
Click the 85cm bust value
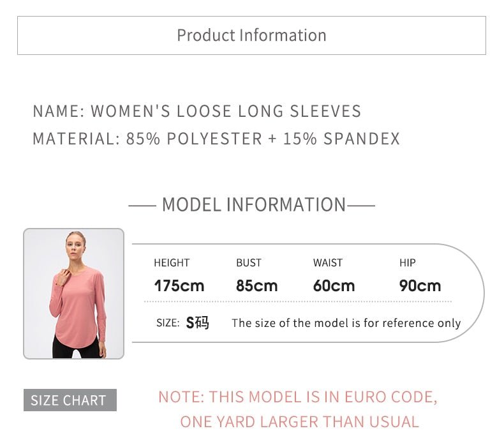(256, 285)
